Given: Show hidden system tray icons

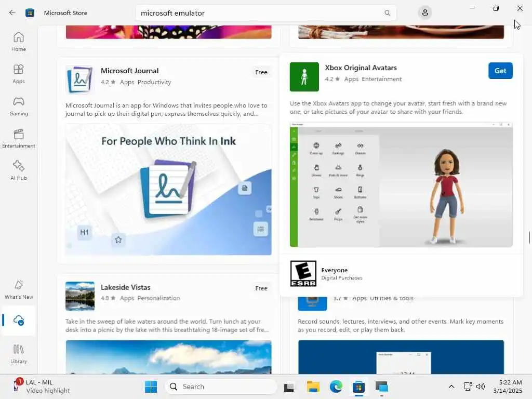Looking at the screenshot, I should pyautogui.click(x=451, y=387).
